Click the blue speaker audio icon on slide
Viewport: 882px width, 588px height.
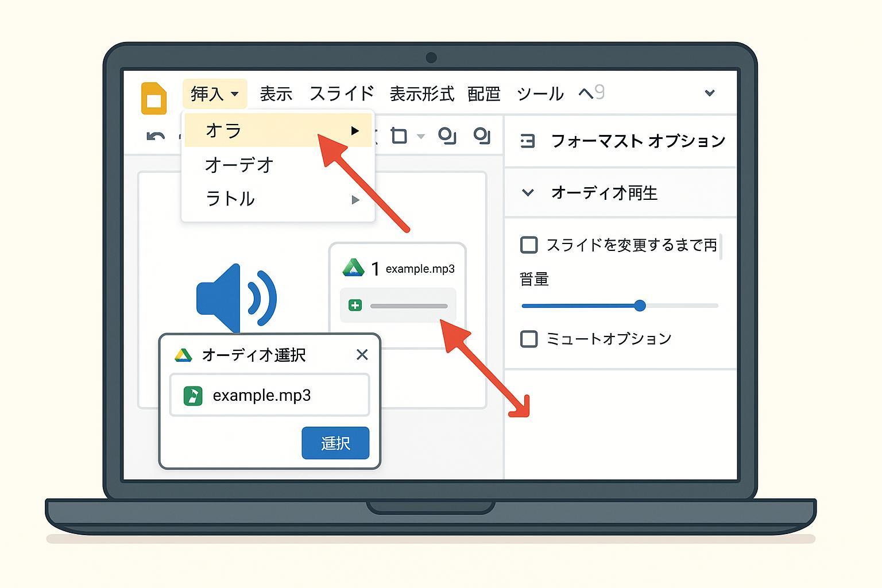click(x=236, y=299)
